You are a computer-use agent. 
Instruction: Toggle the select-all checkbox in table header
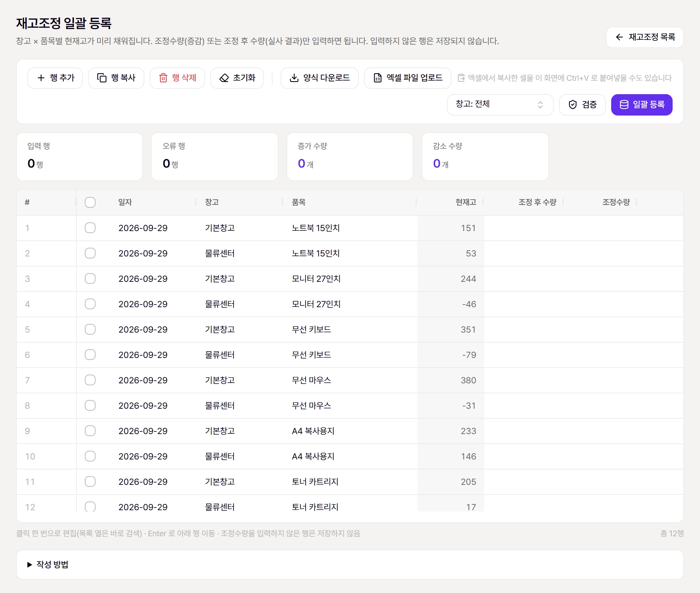[x=90, y=202]
